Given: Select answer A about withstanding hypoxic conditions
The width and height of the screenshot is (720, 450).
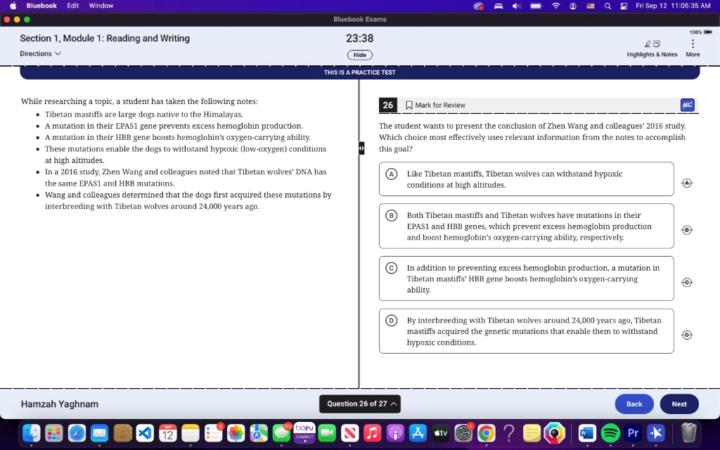Looking at the screenshot, I should [x=526, y=179].
